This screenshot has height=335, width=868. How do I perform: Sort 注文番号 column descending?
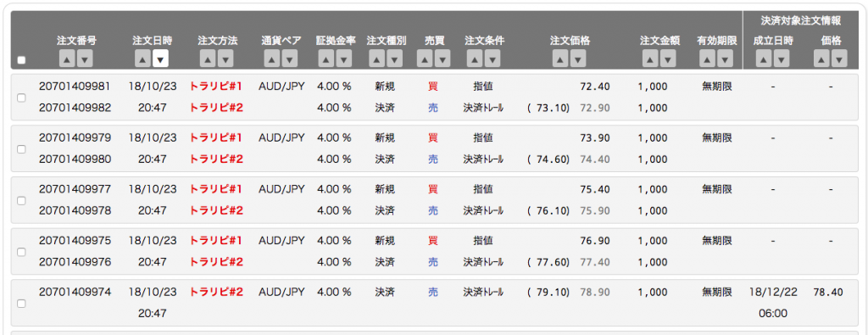tap(85, 59)
